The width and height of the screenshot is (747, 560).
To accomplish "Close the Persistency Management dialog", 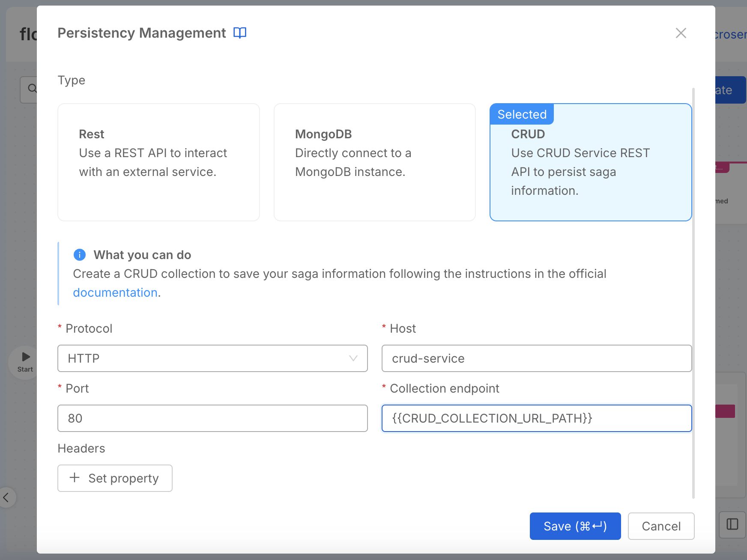I will coord(681,33).
